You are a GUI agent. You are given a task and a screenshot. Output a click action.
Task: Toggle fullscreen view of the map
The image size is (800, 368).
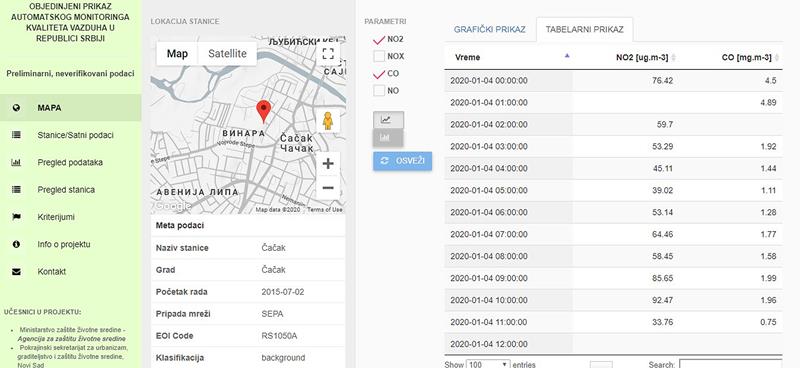[x=328, y=53]
